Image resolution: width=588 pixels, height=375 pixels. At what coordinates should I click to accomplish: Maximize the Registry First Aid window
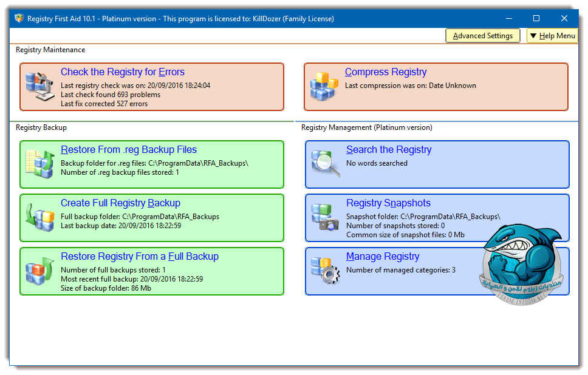(536, 18)
